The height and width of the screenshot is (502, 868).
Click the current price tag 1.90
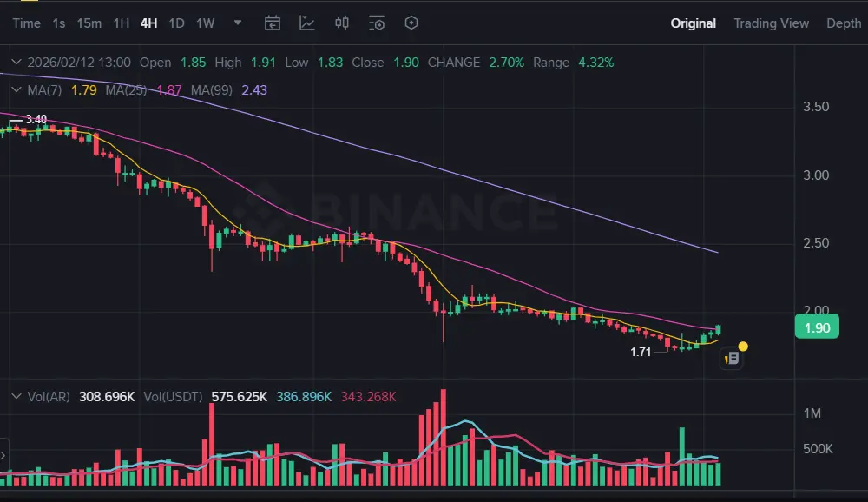817,327
